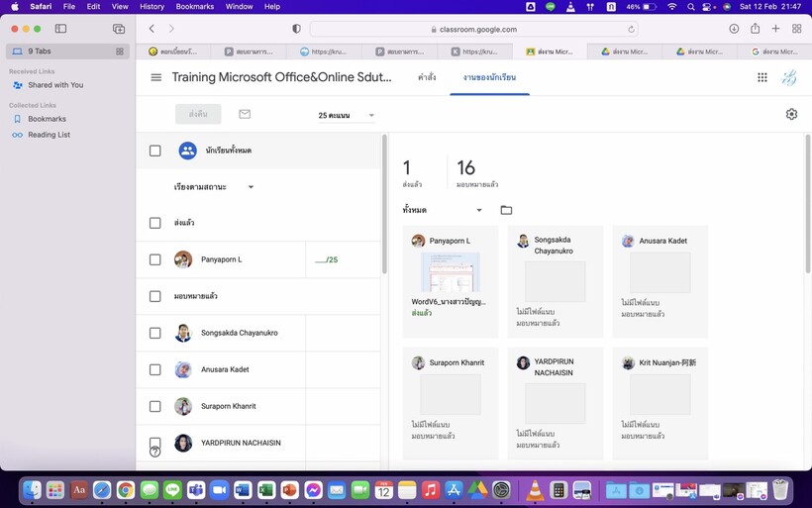Viewport: 812px width, 508px height.
Task: Open the account profile avatar
Action: coord(788,77)
